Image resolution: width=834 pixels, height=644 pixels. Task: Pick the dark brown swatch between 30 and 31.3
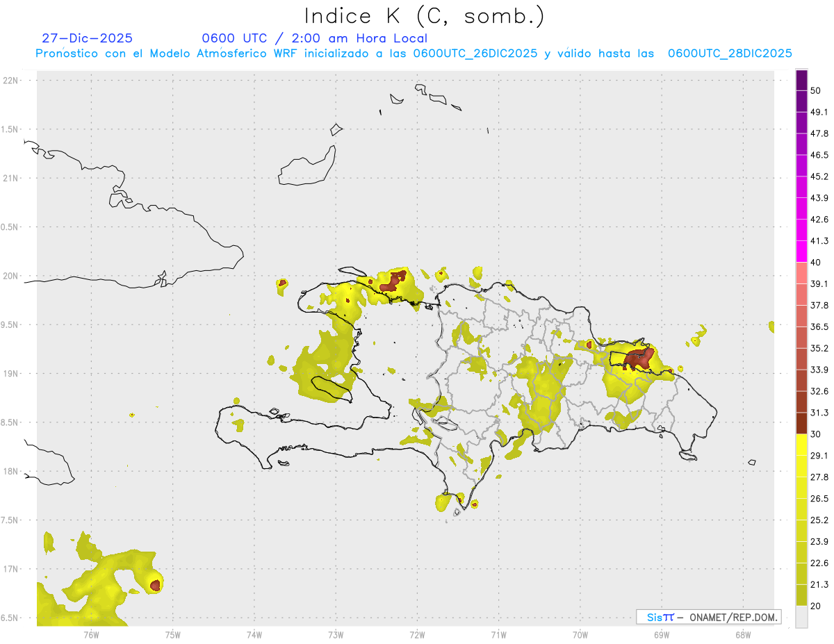pyautogui.click(x=802, y=422)
